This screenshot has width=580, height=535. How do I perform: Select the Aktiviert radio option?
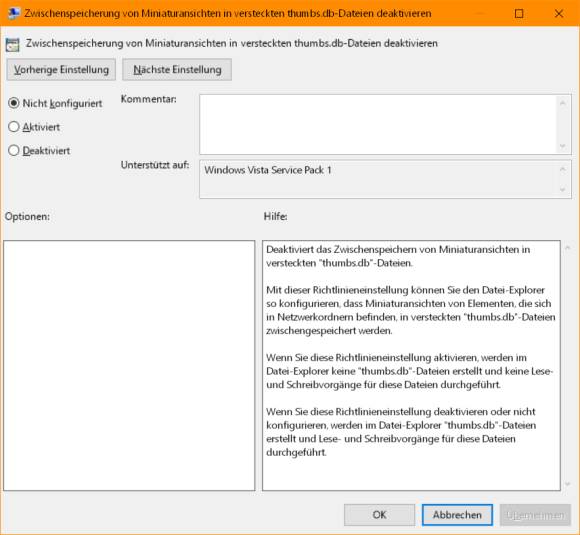(14, 127)
